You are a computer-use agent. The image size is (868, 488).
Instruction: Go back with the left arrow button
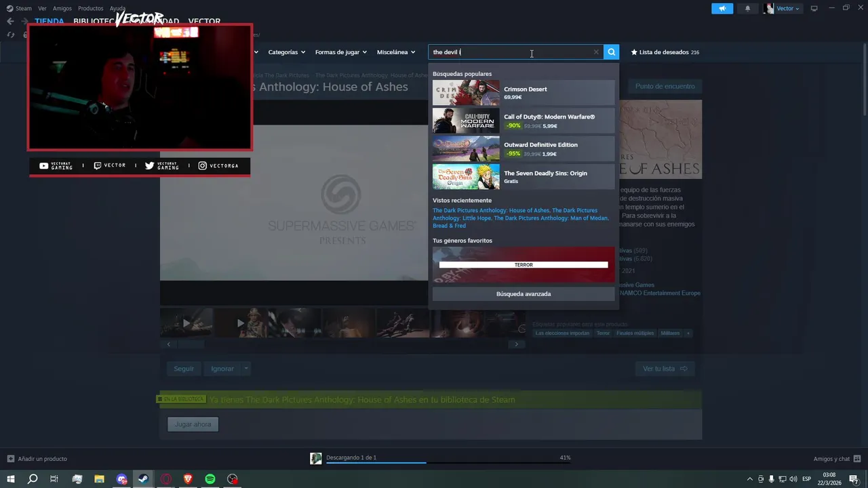coord(10,21)
